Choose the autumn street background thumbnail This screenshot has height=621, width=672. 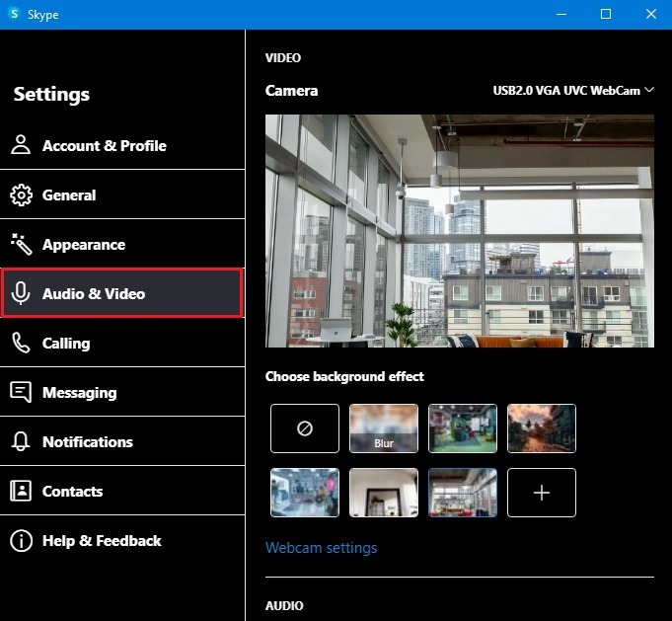pos(542,428)
